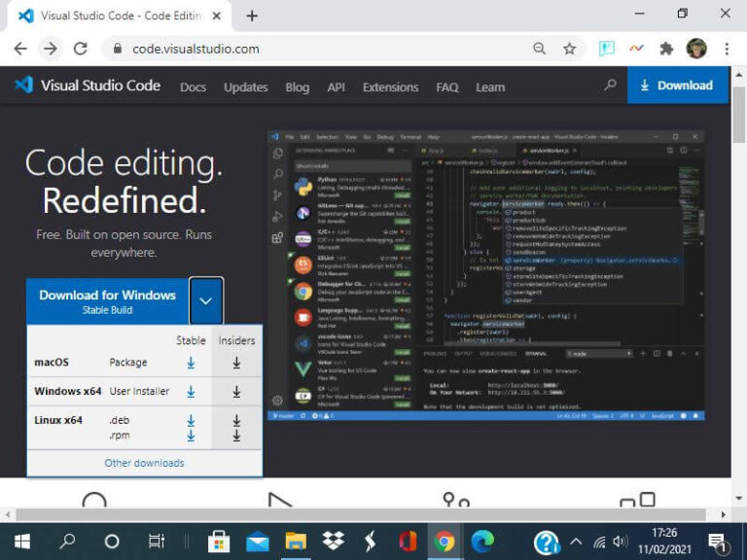This screenshot has width=747, height=560.
Task: Click the vertical page scrollbar thumb
Action: point(738,116)
